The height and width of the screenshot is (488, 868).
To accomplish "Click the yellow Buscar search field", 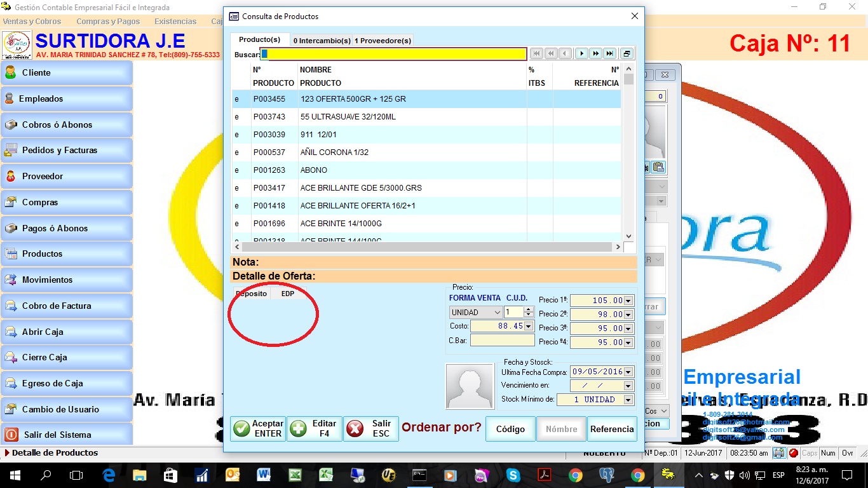I will (394, 55).
